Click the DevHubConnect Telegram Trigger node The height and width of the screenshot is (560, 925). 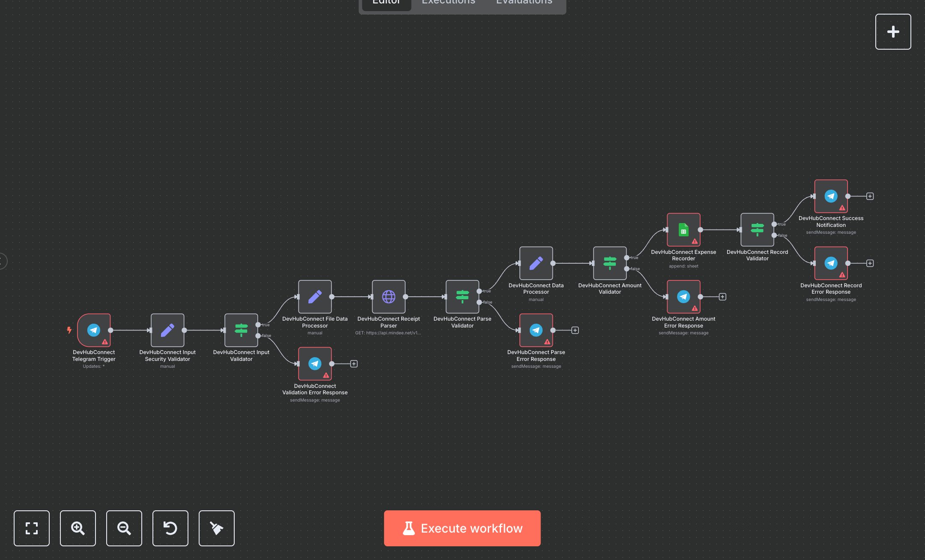[x=94, y=330]
